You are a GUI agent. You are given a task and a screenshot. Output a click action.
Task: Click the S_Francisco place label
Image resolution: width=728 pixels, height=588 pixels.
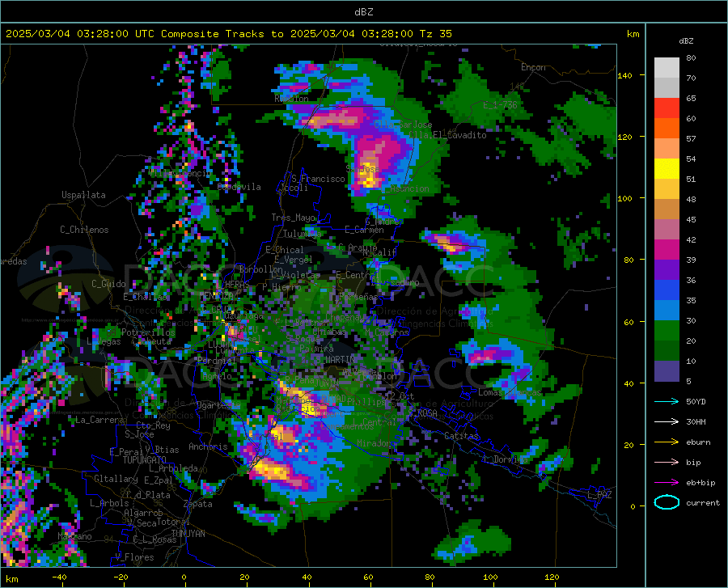[x=318, y=179]
